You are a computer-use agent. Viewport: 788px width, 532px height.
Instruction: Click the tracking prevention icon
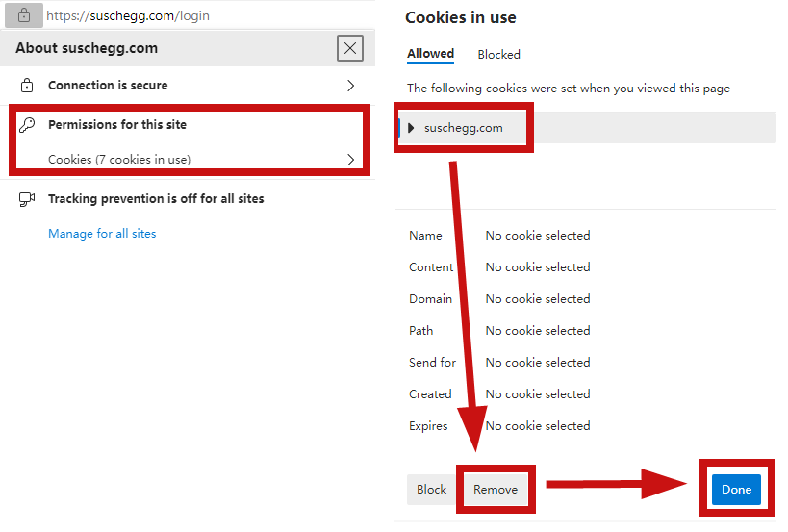[27, 199]
